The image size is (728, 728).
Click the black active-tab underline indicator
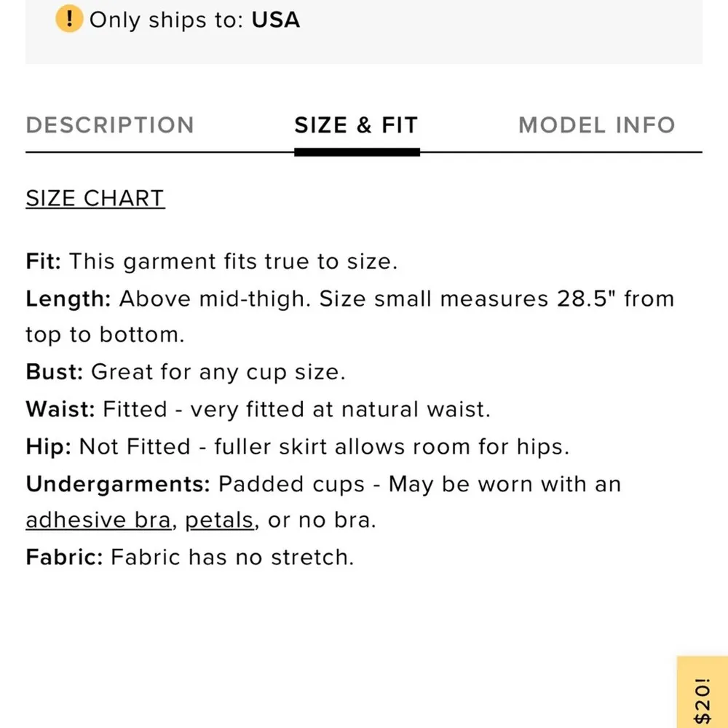pos(357,152)
